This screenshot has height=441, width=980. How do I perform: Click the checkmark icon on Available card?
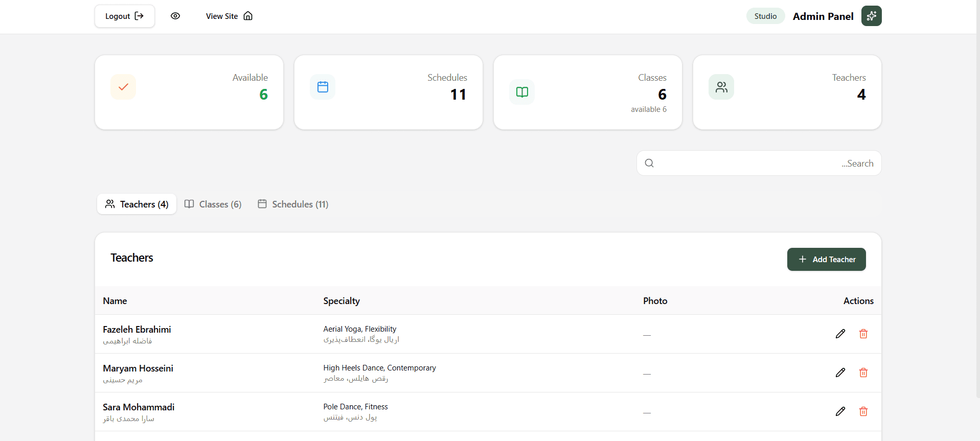(x=123, y=87)
